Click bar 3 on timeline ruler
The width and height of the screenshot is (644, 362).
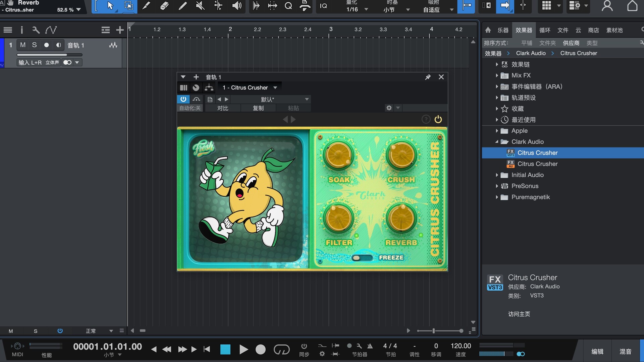coord(331,29)
